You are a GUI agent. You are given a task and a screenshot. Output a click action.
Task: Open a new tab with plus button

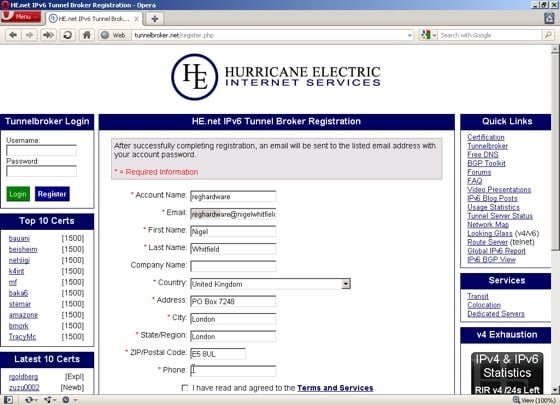pyautogui.click(x=155, y=19)
